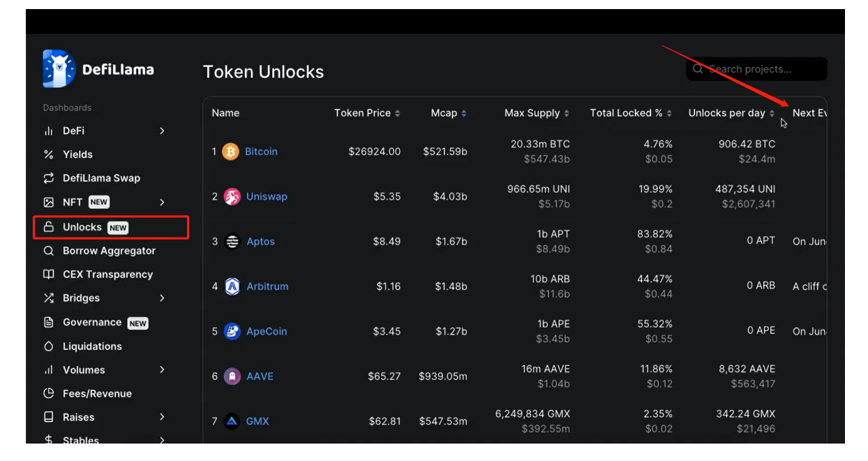Click the Uniswap unicorn icon
Viewport: 868px width, 461px height.
(x=232, y=197)
